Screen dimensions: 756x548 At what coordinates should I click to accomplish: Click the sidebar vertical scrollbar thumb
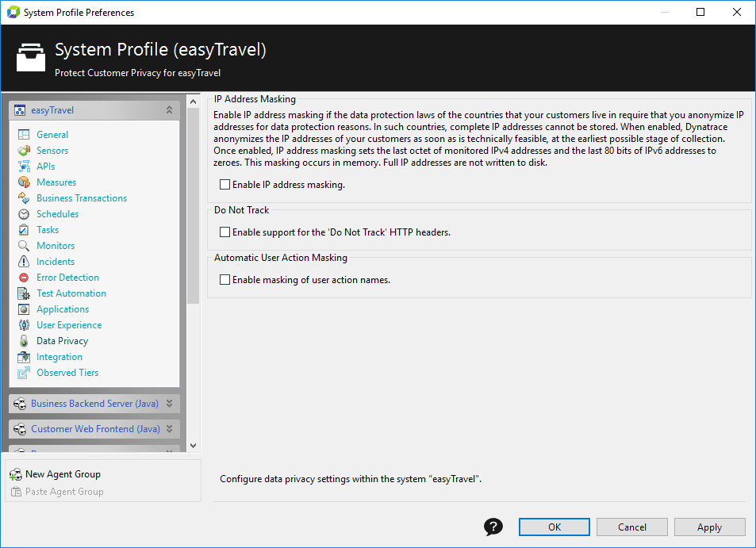pos(194,206)
